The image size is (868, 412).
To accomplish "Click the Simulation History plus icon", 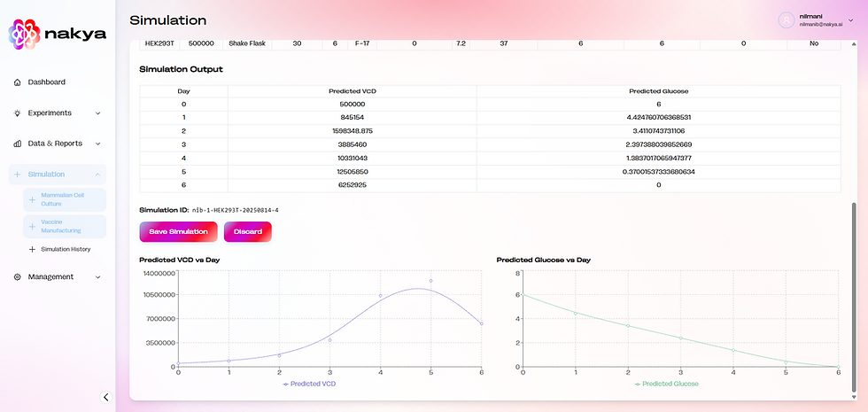I will tap(32, 249).
